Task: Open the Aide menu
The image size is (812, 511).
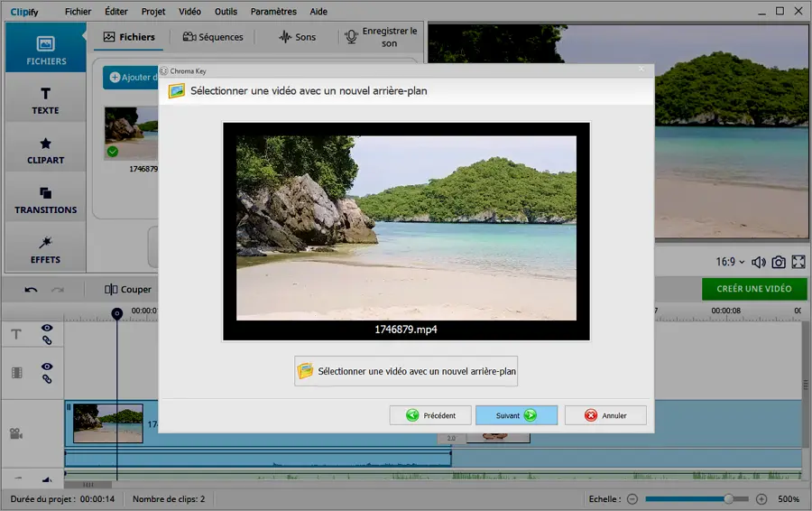Action: click(318, 12)
